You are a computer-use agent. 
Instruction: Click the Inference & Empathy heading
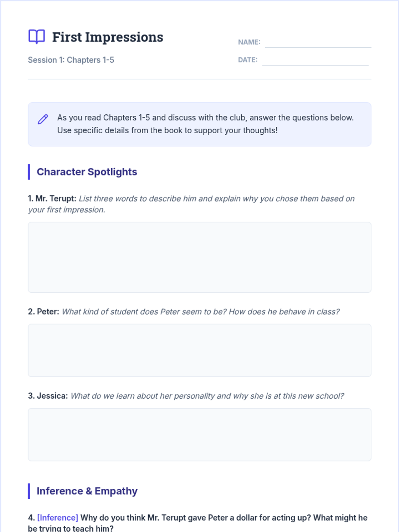(87, 491)
